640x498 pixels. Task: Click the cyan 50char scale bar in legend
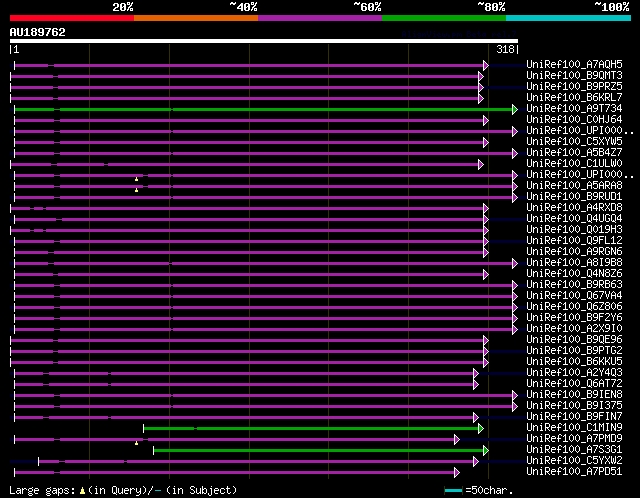coord(453,490)
